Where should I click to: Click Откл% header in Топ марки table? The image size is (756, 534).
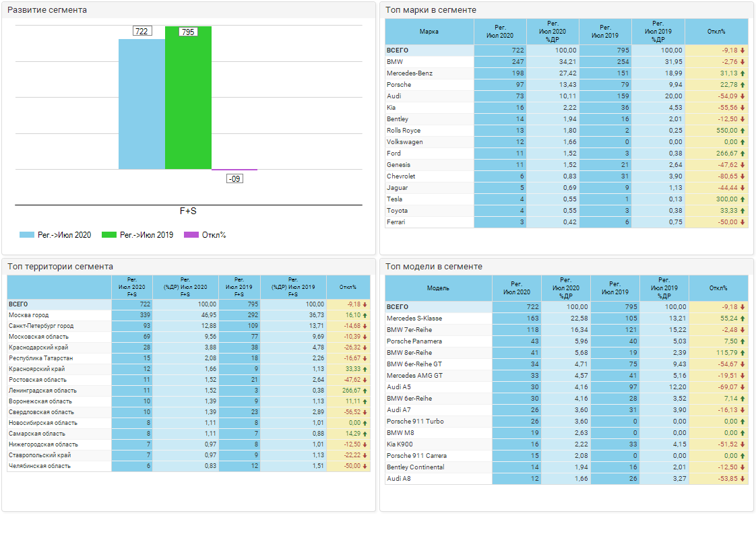pyautogui.click(x=716, y=32)
